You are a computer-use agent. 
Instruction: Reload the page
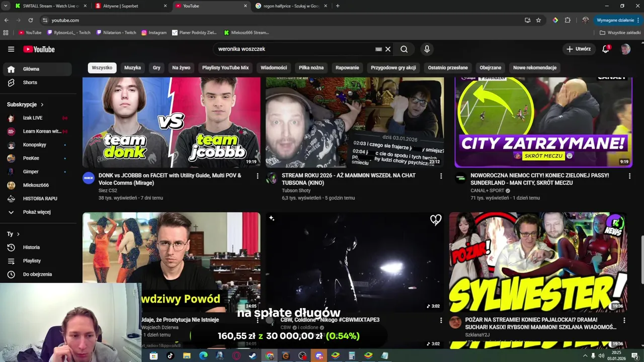[x=31, y=20]
